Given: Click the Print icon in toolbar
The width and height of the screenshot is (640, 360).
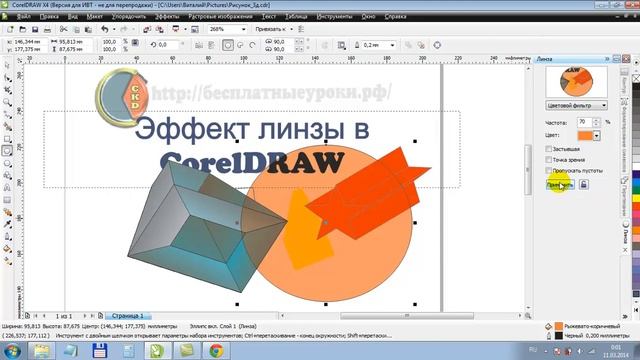Looking at the screenshot, I should coord(47,29).
